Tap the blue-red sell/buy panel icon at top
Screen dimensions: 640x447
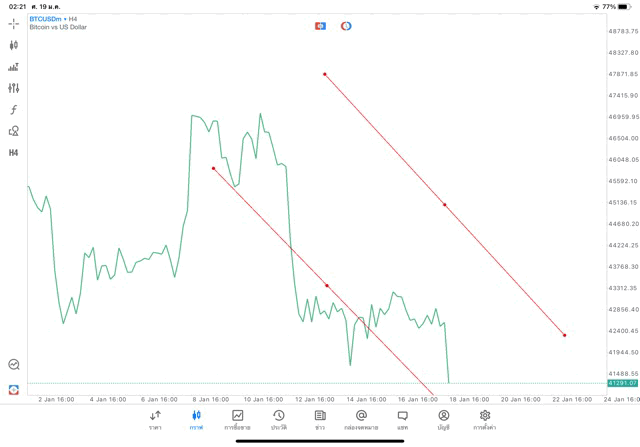[320, 26]
